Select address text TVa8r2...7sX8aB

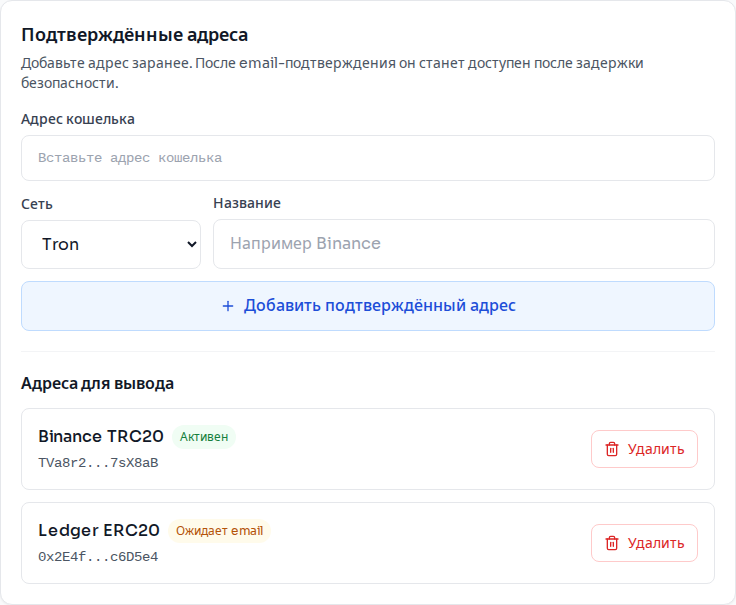pos(98,463)
